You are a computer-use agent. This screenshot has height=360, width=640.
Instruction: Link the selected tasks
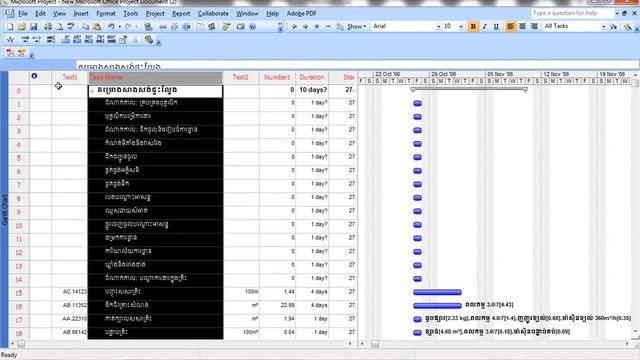click(163, 27)
